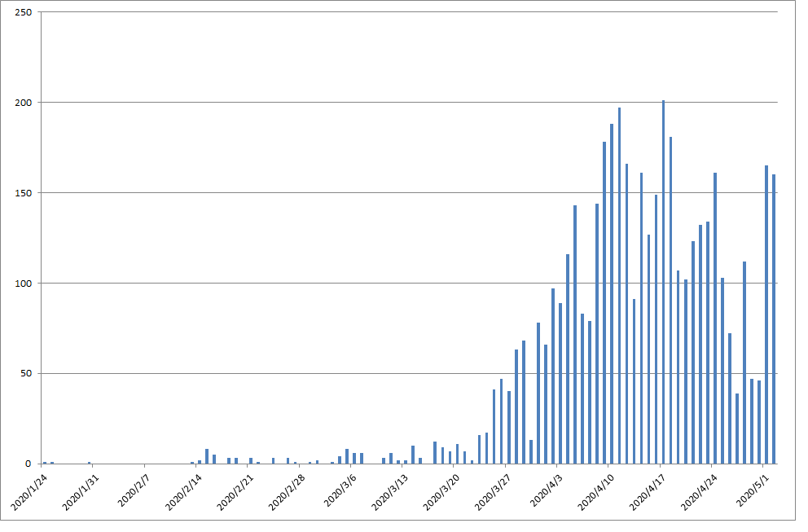This screenshot has width=808, height=532.
Task: Click the final bar of the data series
Action: (x=774, y=319)
